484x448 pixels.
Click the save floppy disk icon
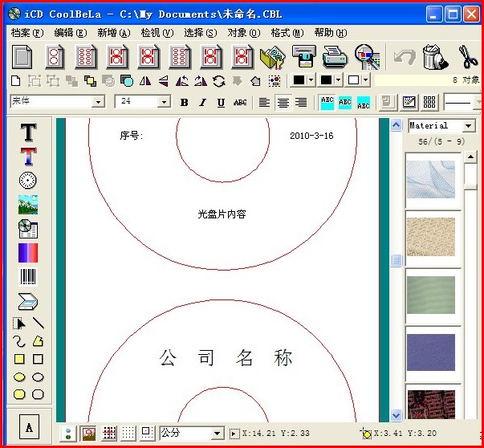click(304, 57)
